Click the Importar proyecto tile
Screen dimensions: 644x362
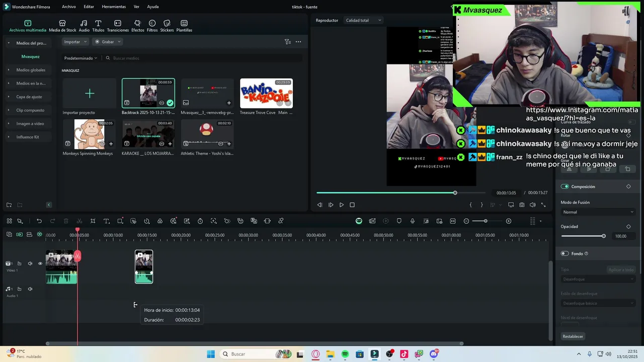(89, 94)
